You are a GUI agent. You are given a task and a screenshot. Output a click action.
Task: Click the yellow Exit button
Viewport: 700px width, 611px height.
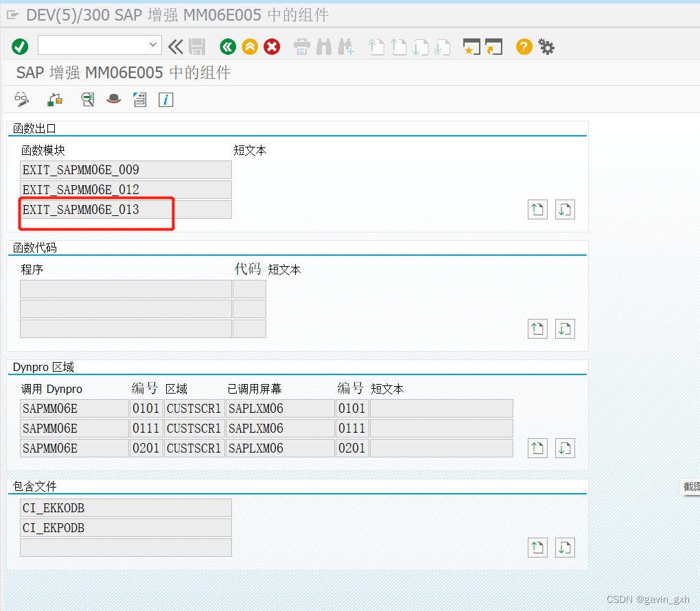tap(250, 47)
